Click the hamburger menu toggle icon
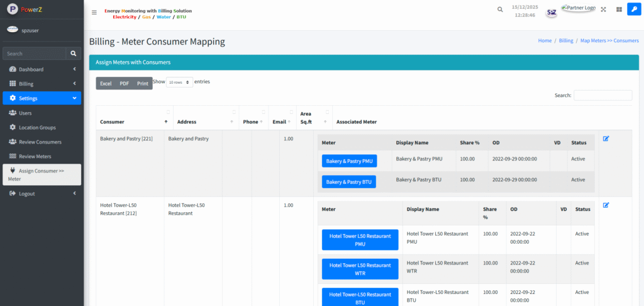644x306 pixels. coord(94,12)
